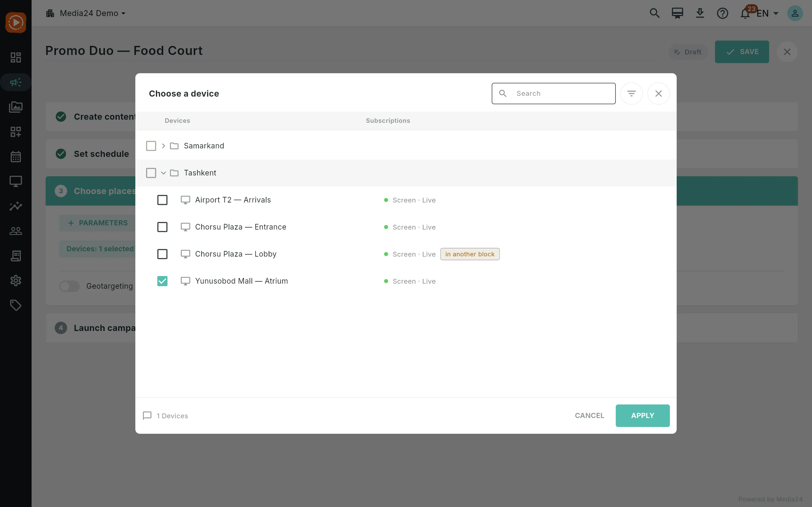Expand the Samarkand folder chevron
This screenshot has width=812, height=507.
tap(164, 146)
